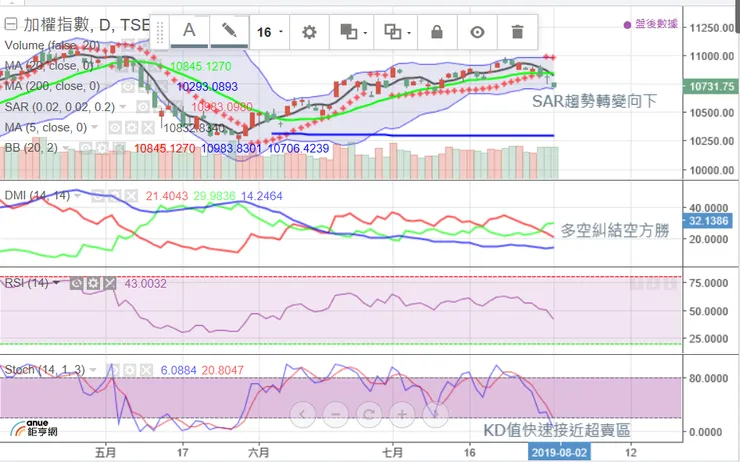Open the text color 'A' picker

coord(189,32)
